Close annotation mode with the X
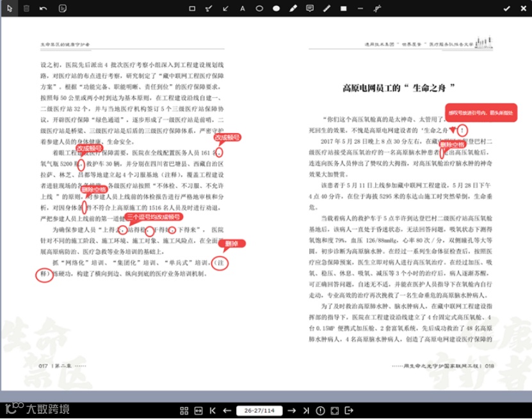This screenshot has height=419, width=532. (524, 8)
